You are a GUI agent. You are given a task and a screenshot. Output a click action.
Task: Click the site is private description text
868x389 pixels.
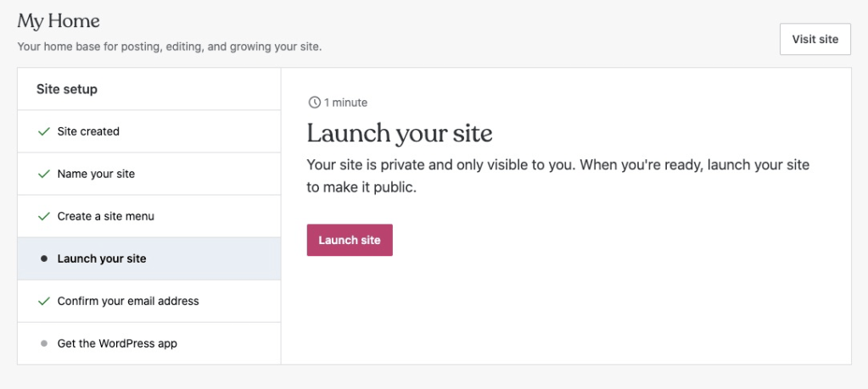coord(557,175)
